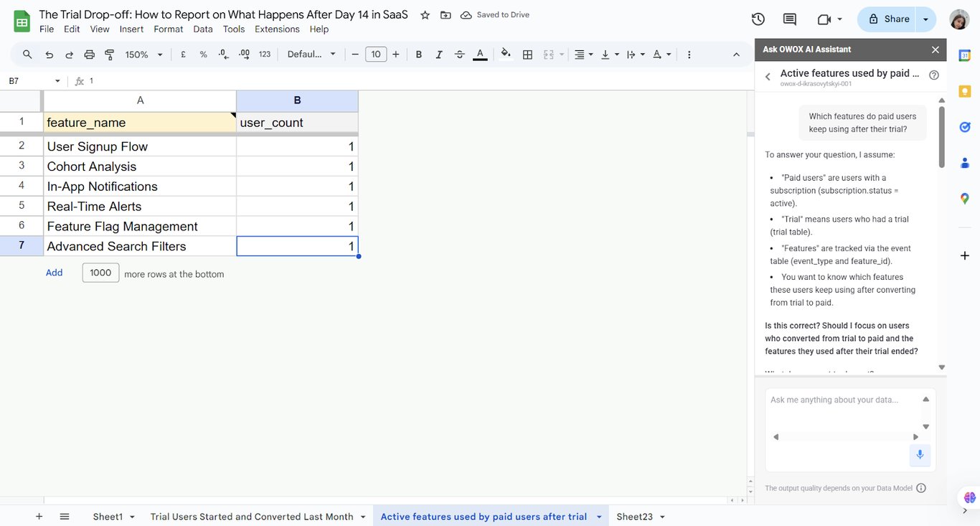Format as percent
The image size is (980, 526).
(x=203, y=55)
